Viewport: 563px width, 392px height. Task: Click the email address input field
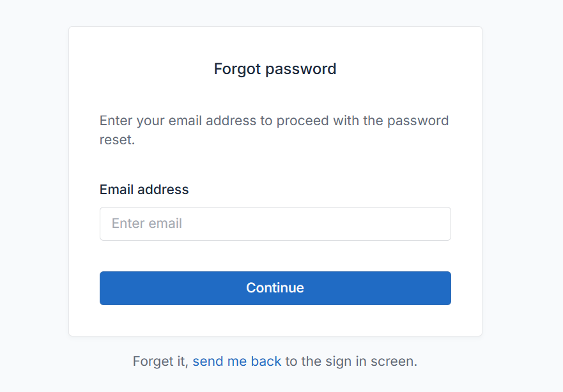click(275, 223)
